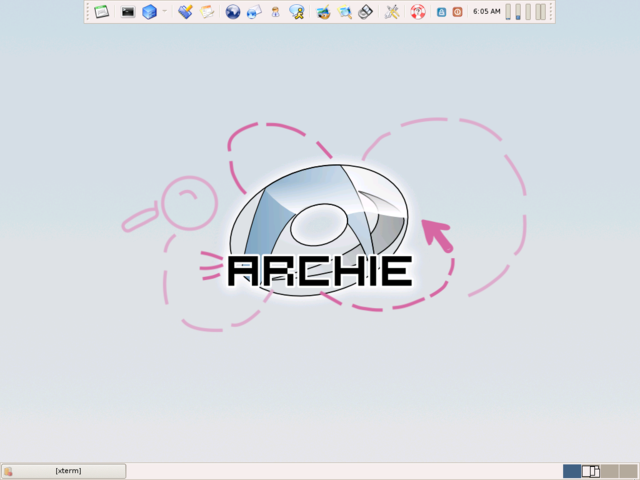The image size is (640, 480).
Task: Open the image editor paintbrush launcher
Action: tap(323, 12)
